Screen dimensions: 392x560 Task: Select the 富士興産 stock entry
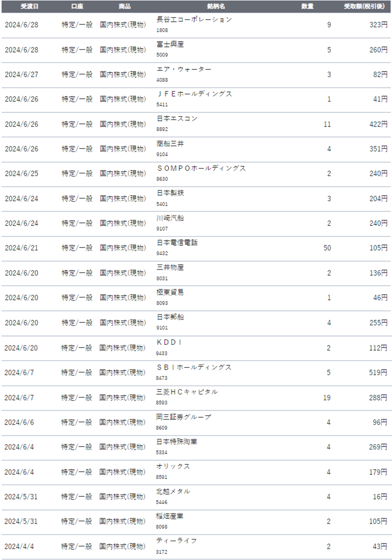[170, 44]
